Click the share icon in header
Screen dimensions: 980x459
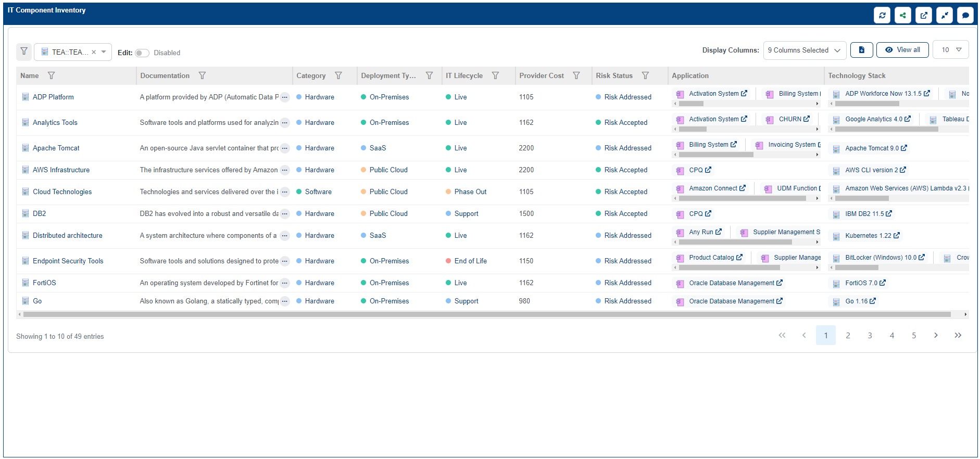point(903,15)
